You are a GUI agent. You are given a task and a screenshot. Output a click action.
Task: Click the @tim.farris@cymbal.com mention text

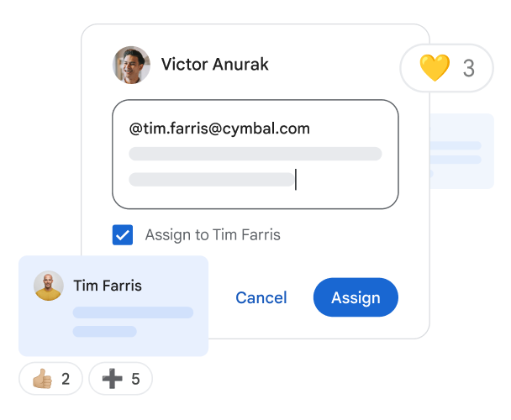pos(219,129)
